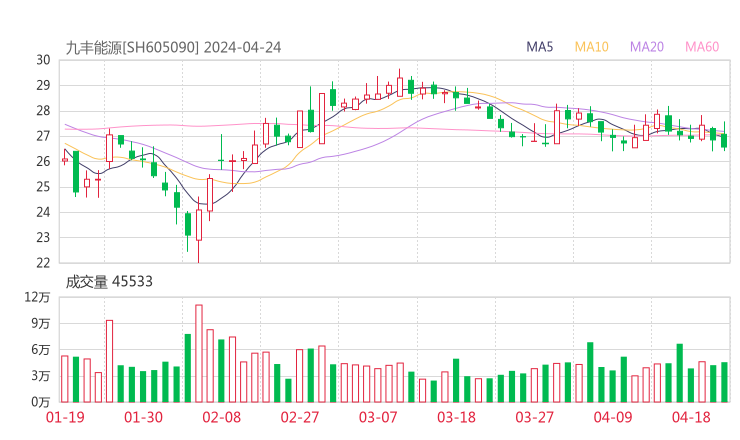Click the volume axis label 6万
This screenshot has width=740, height=440.
(41, 350)
